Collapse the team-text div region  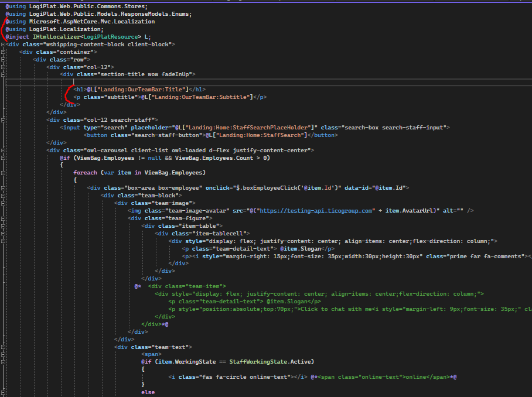(x=3, y=347)
